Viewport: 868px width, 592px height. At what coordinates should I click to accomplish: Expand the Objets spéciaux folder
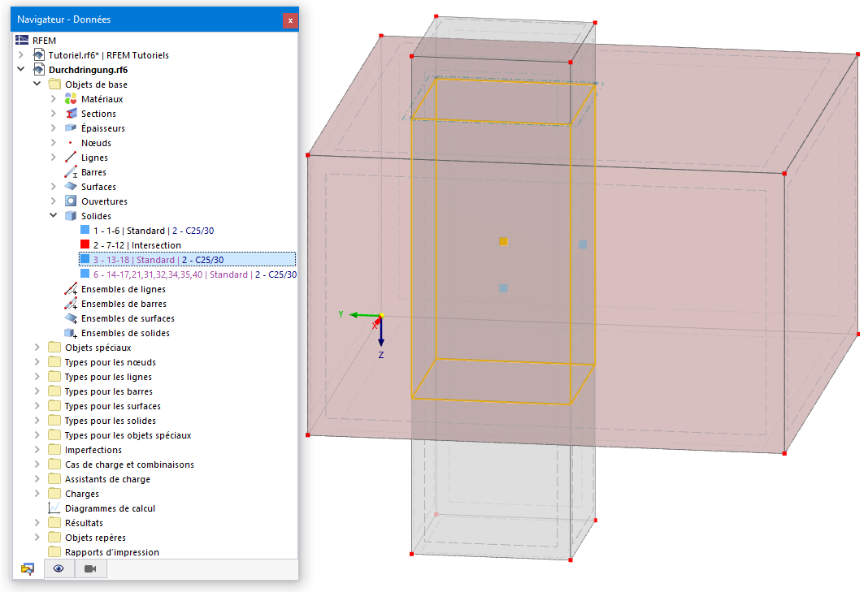coord(37,348)
